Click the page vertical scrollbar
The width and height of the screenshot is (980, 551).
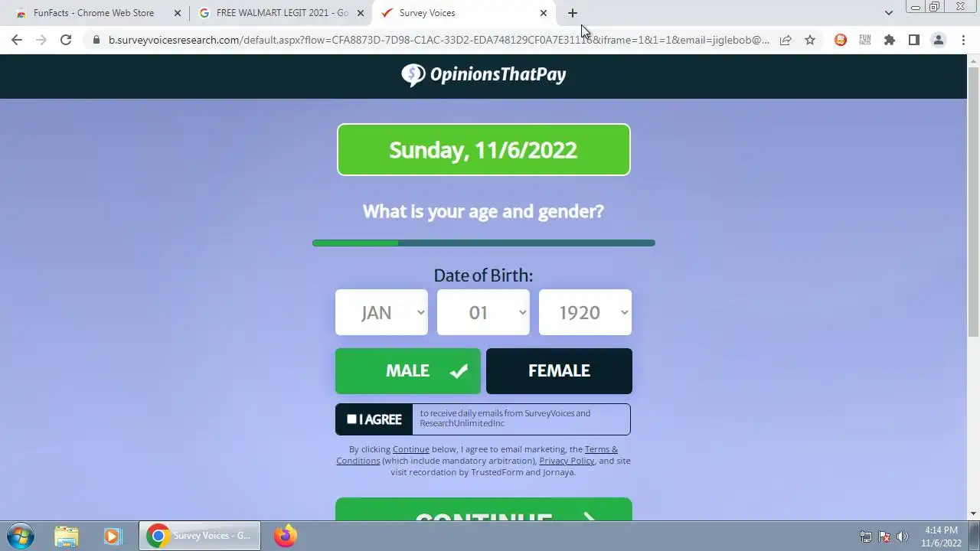tap(974, 203)
